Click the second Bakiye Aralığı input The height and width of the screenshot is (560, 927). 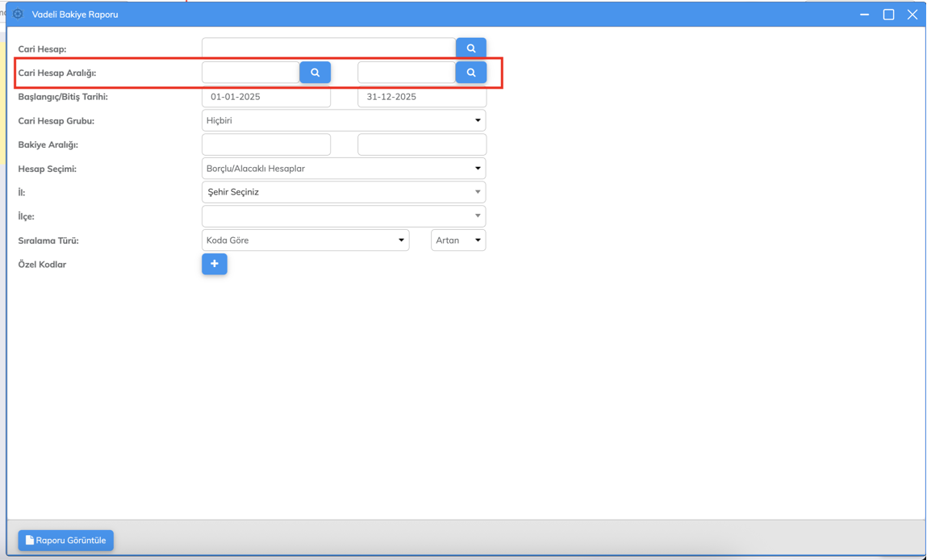422,144
